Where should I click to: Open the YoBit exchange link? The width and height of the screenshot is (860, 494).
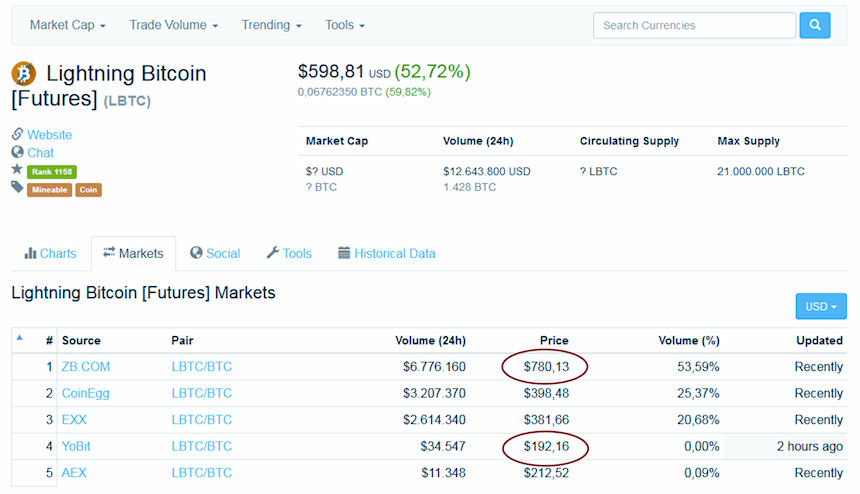click(76, 446)
